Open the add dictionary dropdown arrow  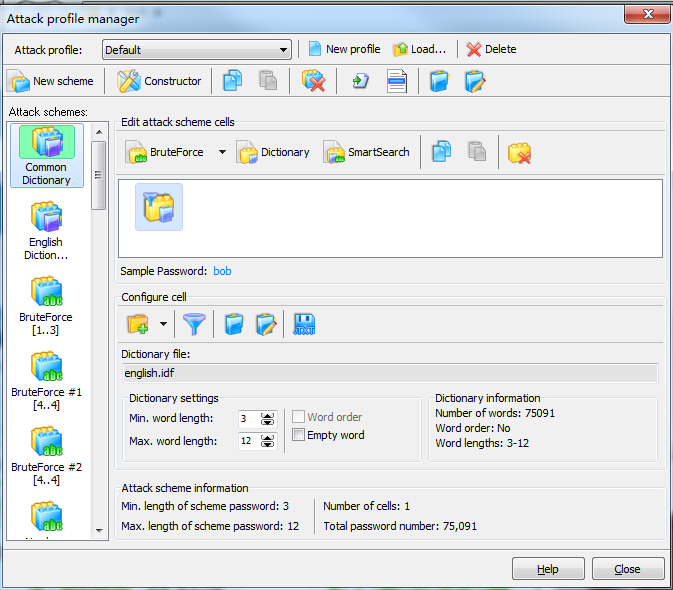click(x=163, y=324)
